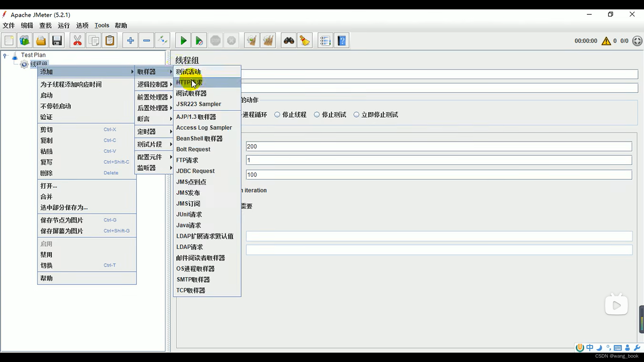Click the IME 中 language tray icon

pos(590,348)
